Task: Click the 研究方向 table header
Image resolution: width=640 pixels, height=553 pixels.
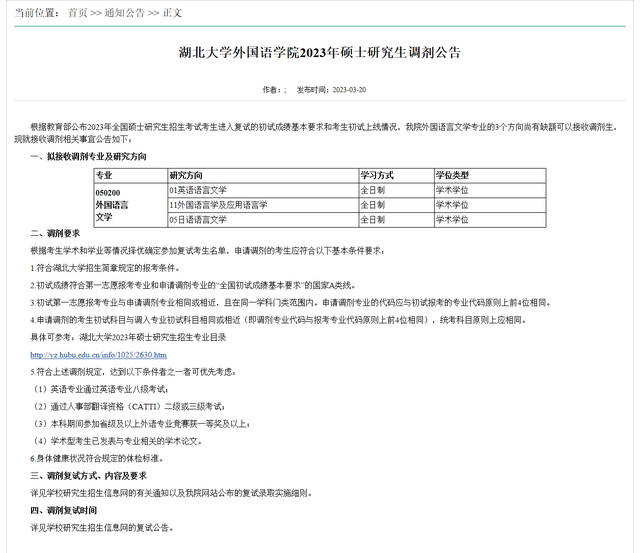Action: 263,175
